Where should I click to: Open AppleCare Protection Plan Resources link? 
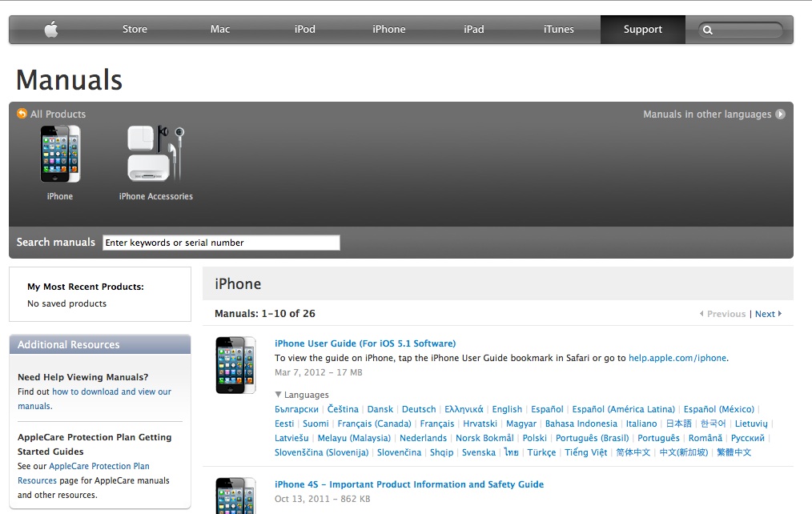83,474
